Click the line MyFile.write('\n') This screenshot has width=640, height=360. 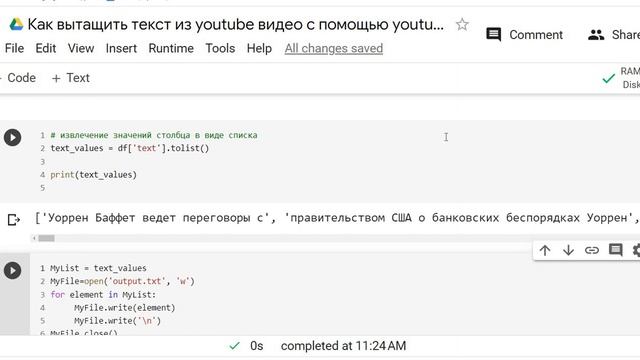(x=118, y=321)
